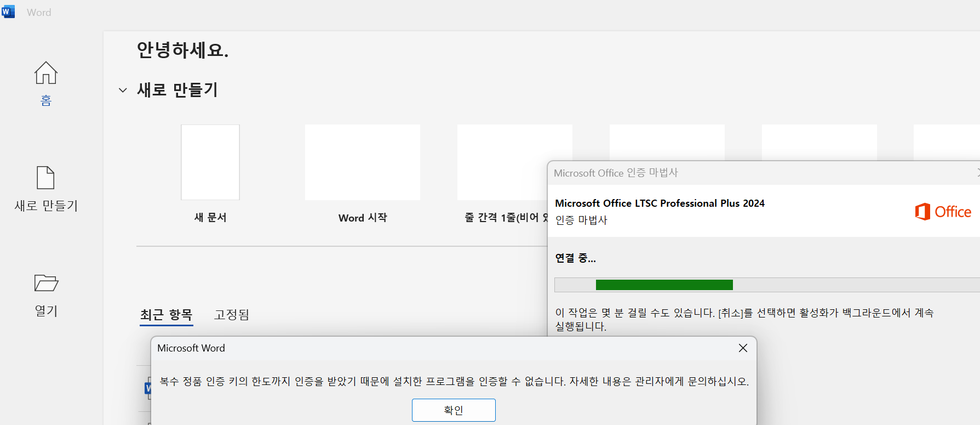Click the Word app icon in title bar
This screenshot has width=980, height=425.
[x=8, y=12]
